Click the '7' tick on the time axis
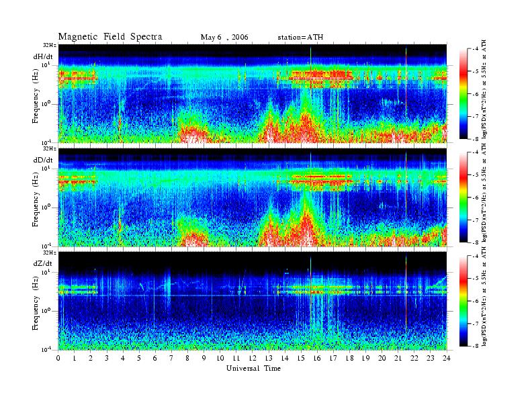 coord(171,358)
